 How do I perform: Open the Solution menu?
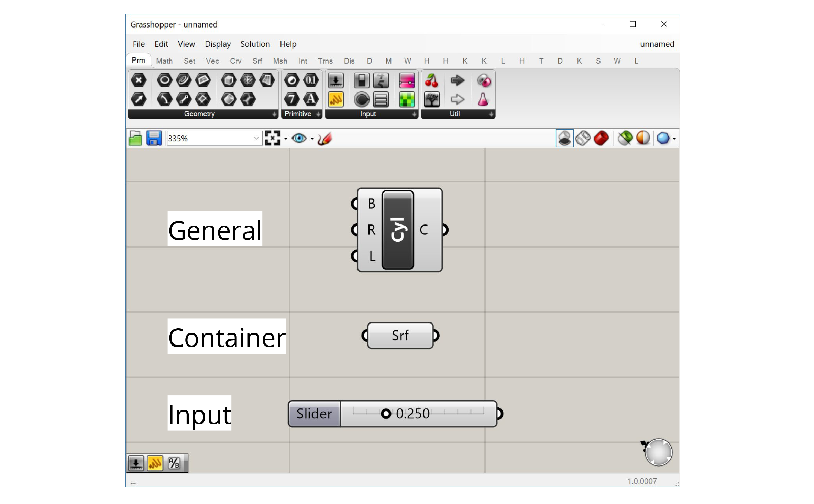pyautogui.click(x=255, y=44)
